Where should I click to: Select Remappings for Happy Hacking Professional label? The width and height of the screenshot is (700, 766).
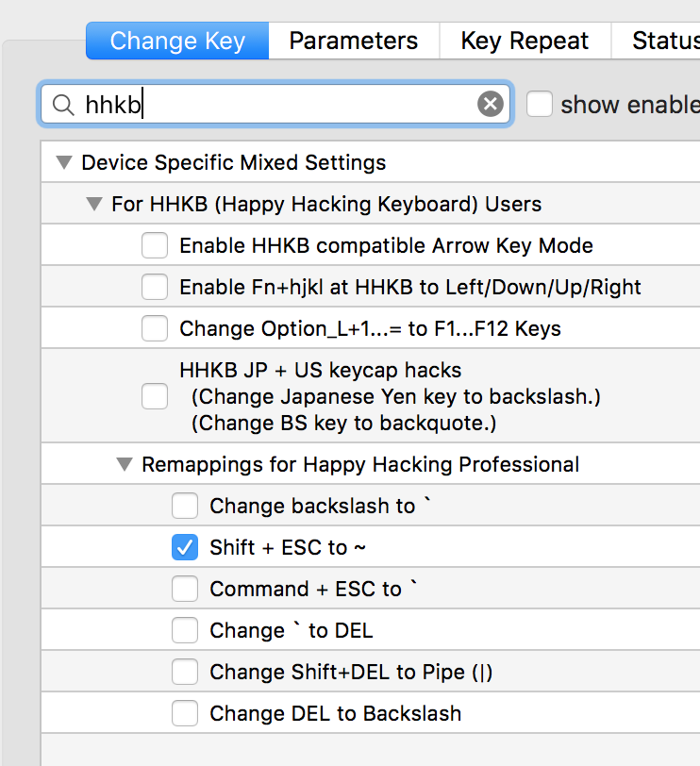[360, 464]
